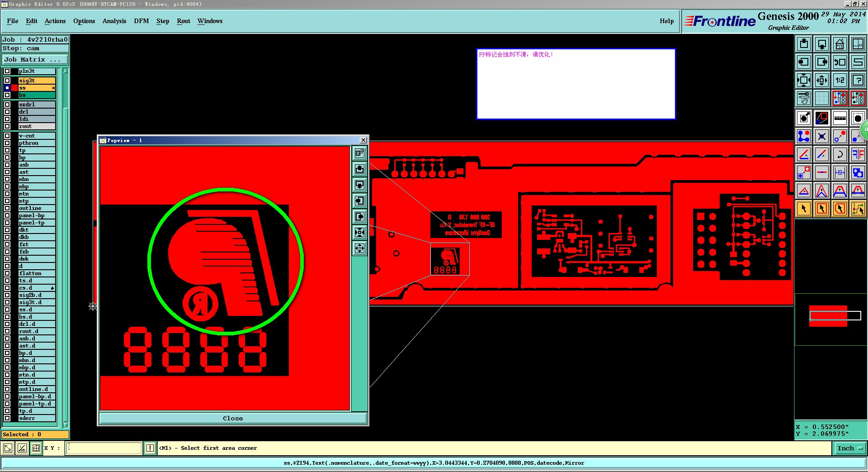Toggle the grid display icon
868x472 pixels.
click(x=822, y=98)
